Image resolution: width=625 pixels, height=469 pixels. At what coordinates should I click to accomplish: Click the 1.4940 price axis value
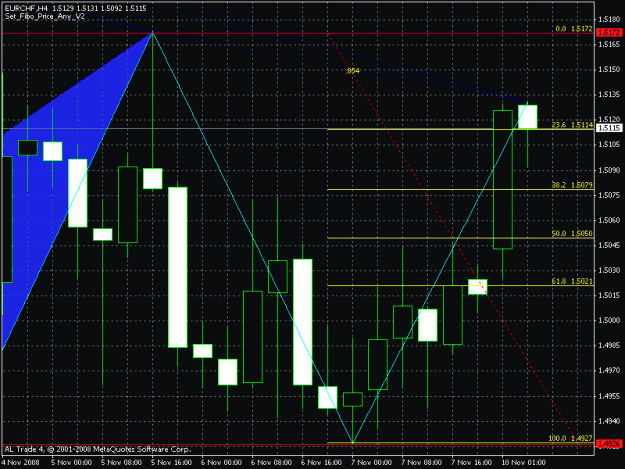tap(609, 421)
